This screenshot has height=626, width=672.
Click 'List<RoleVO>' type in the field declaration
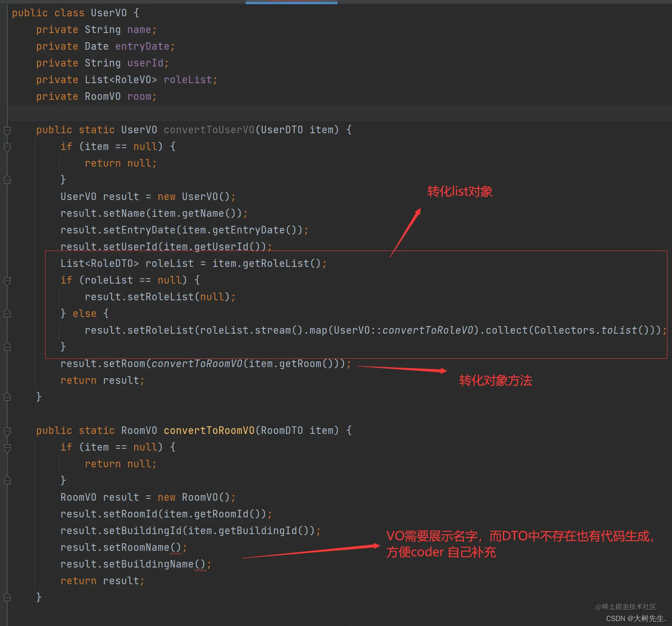pos(121,80)
